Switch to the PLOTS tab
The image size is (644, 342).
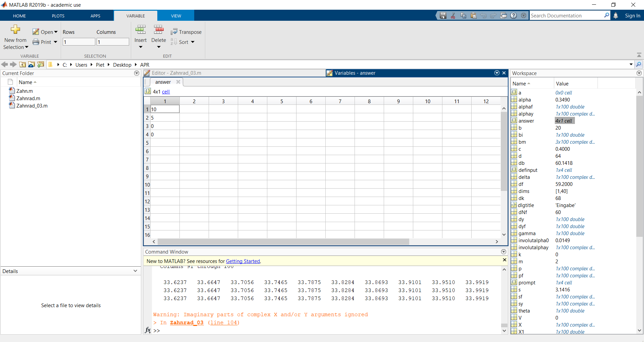point(58,16)
